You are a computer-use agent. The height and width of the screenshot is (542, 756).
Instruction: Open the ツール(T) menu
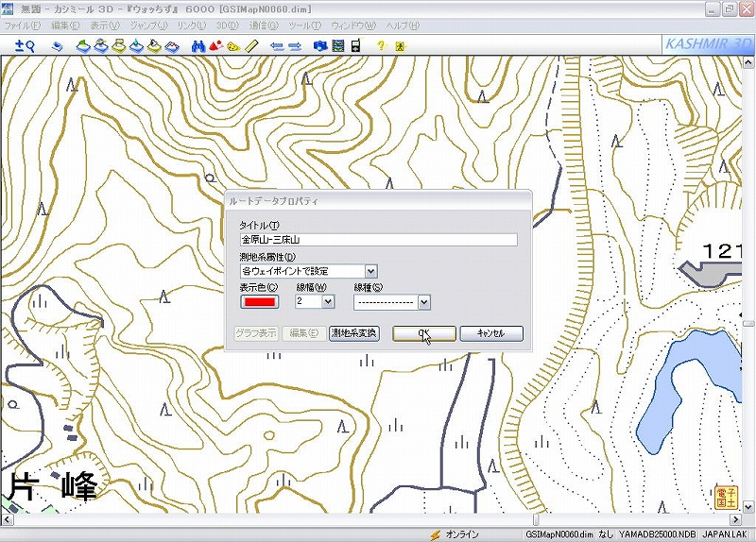click(x=304, y=25)
